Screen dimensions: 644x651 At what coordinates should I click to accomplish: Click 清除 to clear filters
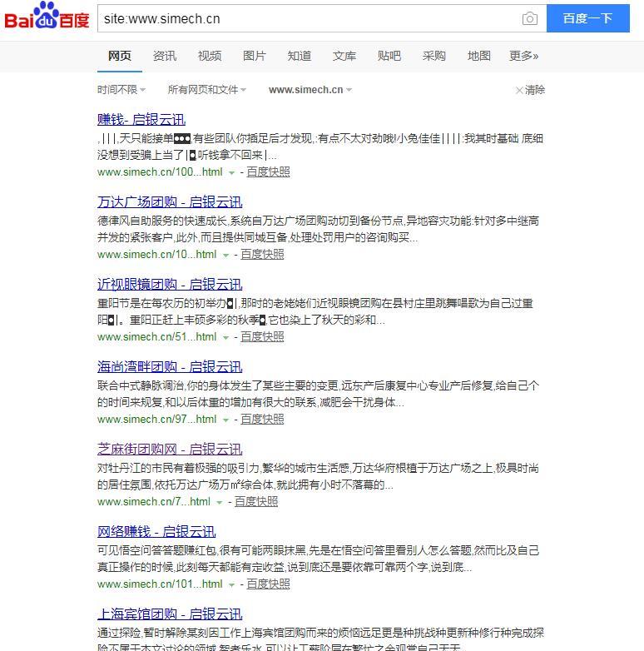click(530, 90)
